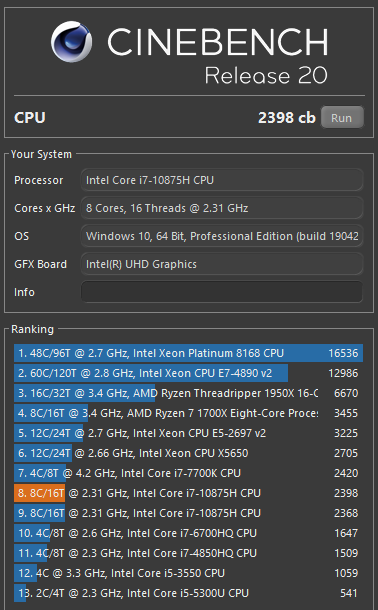Select the orange highlighted i7-10875H result row

click(188, 493)
